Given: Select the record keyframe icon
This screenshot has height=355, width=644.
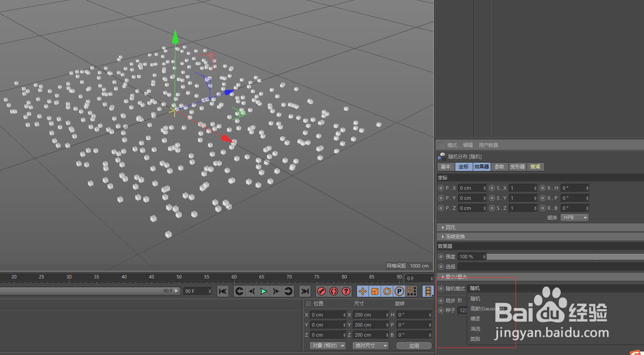Looking at the screenshot, I should pos(321,291).
